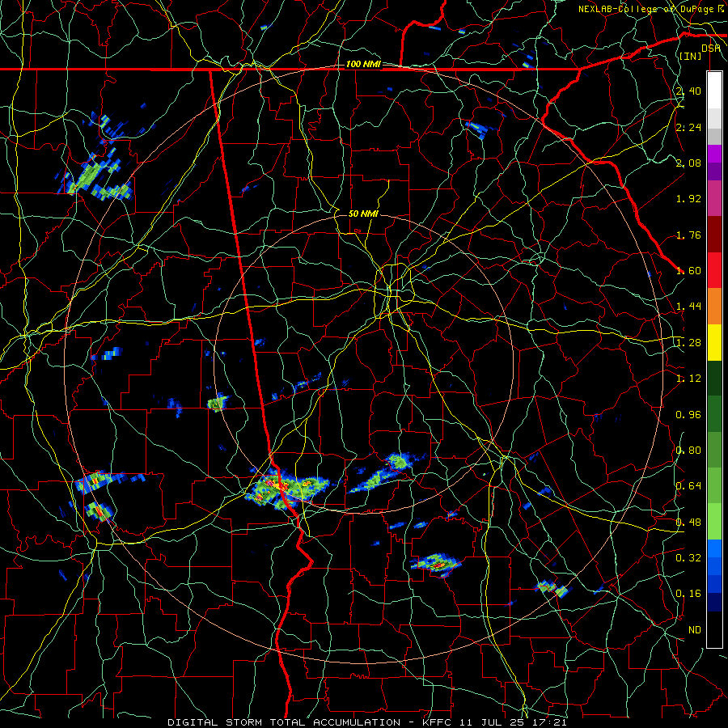The image size is (728, 728).
Task: Click the '100 NMI' range ring label
Action: (363, 64)
